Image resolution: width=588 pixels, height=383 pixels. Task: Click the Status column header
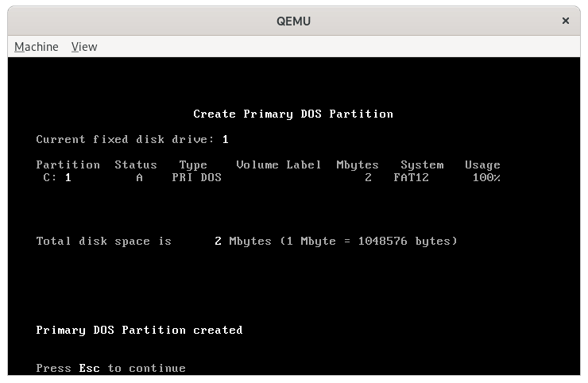coord(136,165)
